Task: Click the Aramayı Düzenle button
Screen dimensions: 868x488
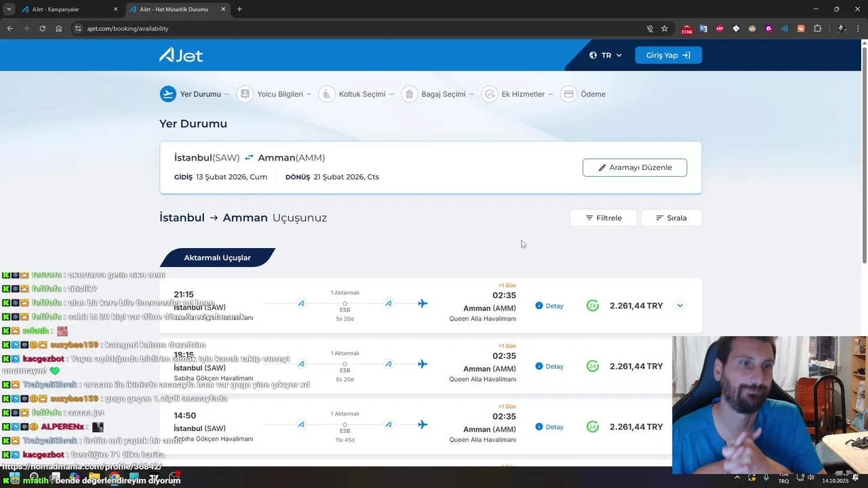Action: point(635,167)
